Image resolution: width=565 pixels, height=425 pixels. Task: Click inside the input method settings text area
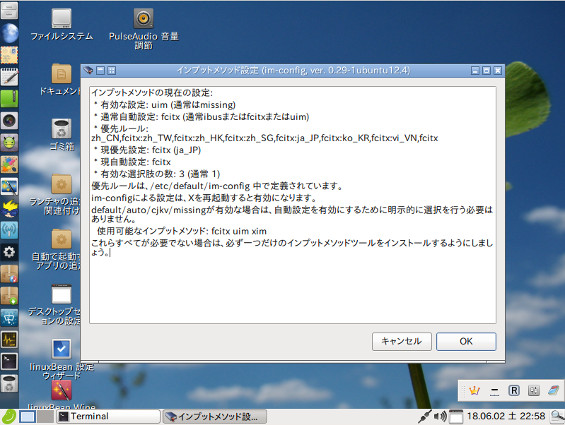(x=293, y=205)
